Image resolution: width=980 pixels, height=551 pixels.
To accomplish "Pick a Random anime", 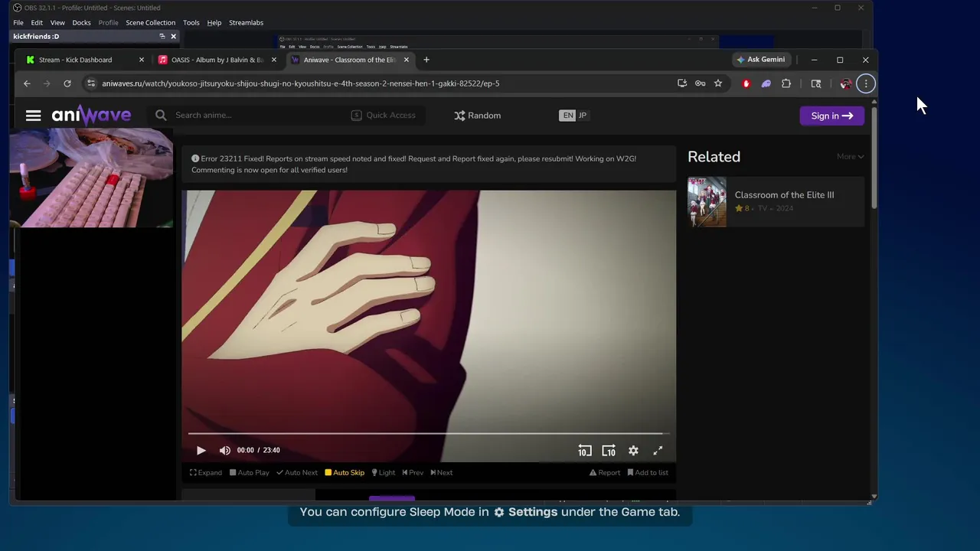I will tap(477, 116).
